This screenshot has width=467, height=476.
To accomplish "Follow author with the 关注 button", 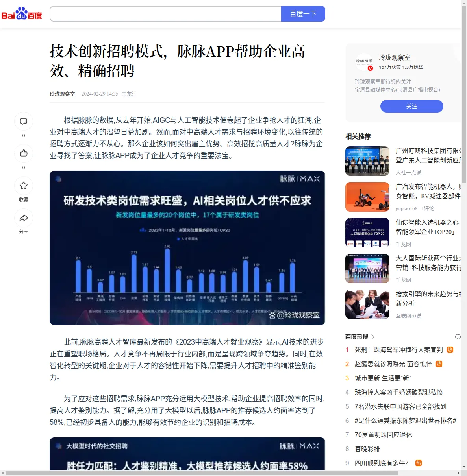I will (x=412, y=106).
